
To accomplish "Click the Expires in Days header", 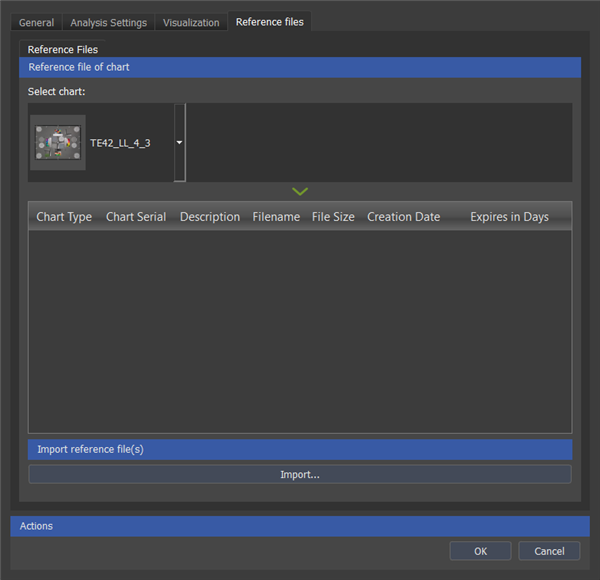I will coord(509,217).
